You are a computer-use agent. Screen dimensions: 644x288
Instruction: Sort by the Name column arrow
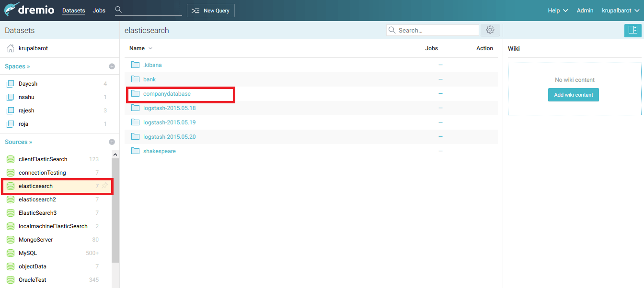click(150, 48)
